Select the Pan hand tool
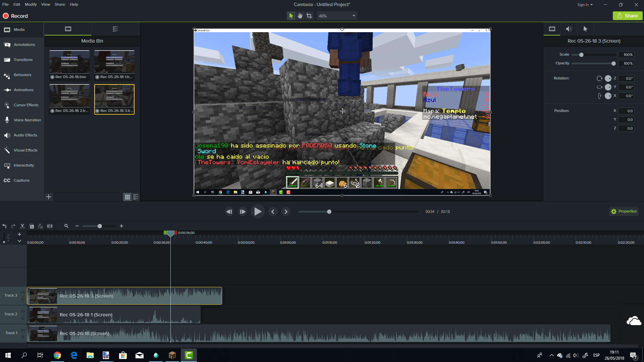 click(x=300, y=16)
